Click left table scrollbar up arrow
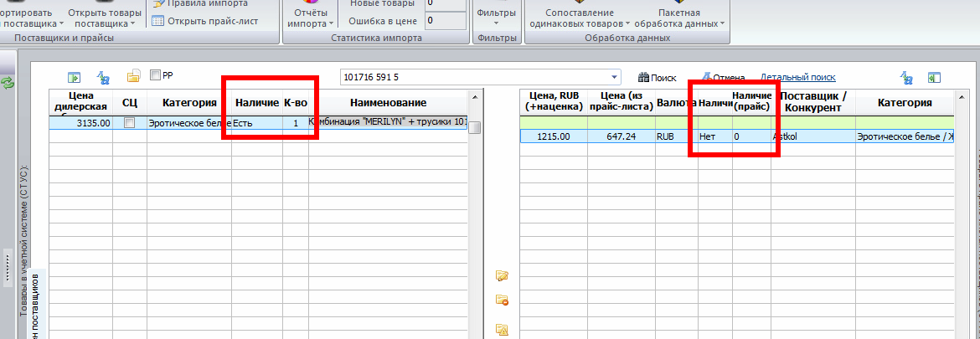The image size is (980, 339). 476,97
